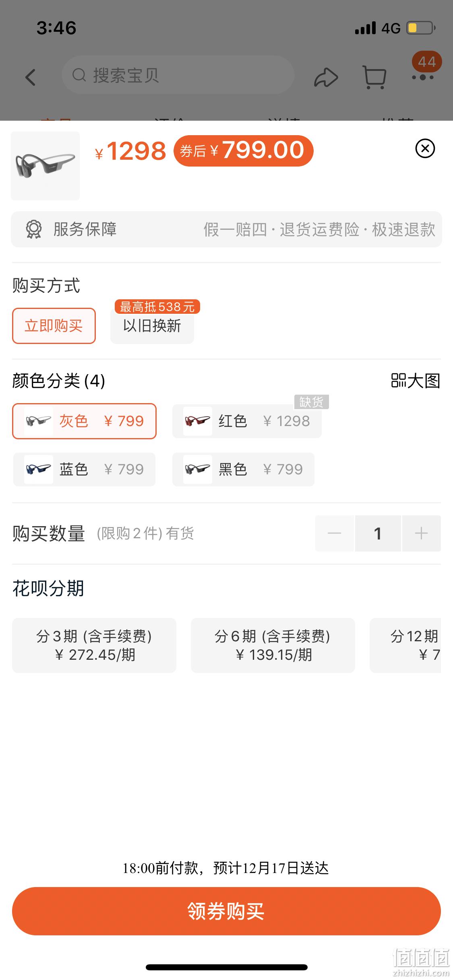Tap the 领券购买 button

(226, 911)
